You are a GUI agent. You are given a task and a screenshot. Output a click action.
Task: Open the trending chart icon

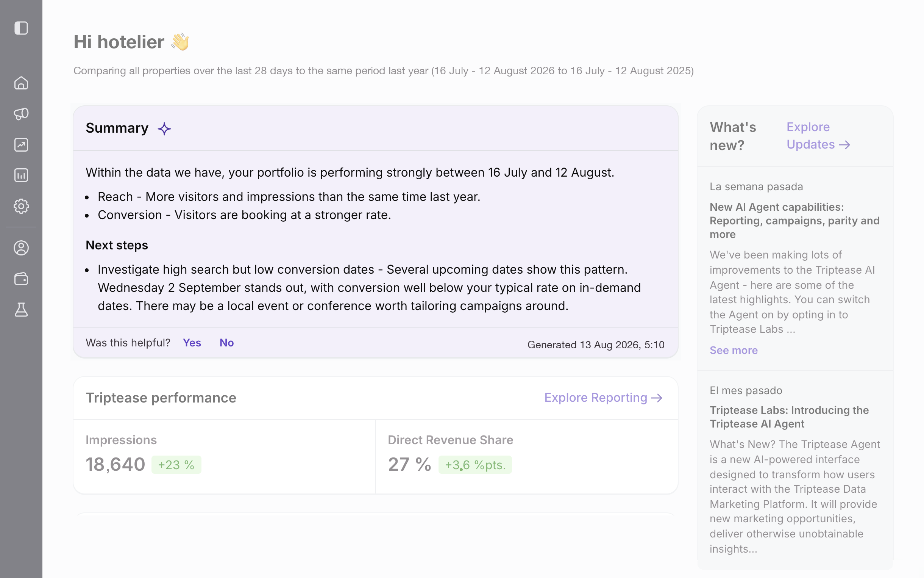coord(21,145)
